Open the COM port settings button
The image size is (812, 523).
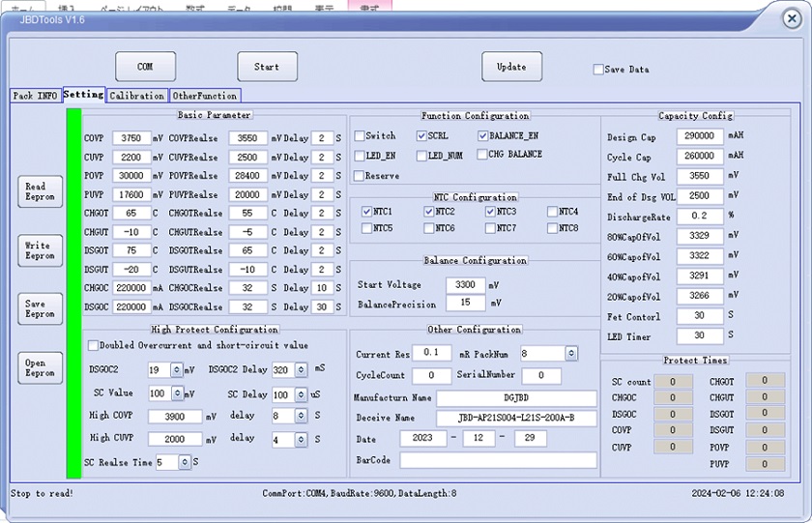(x=146, y=67)
